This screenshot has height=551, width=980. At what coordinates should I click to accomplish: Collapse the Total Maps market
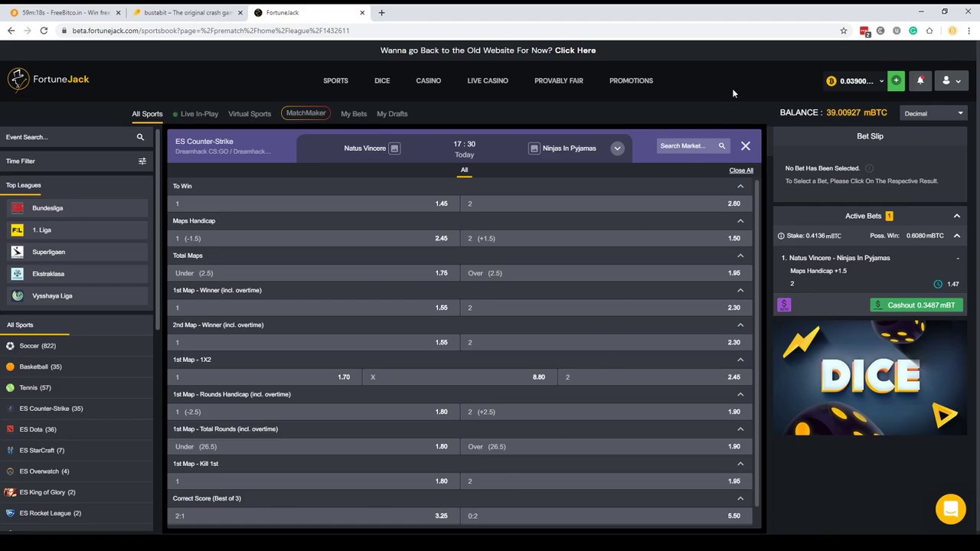click(x=740, y=256)
